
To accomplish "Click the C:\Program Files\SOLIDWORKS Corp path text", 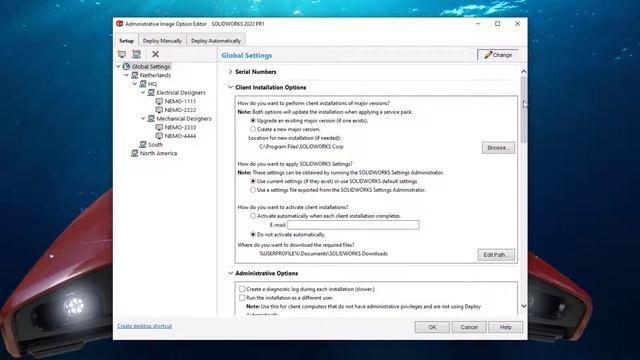I will (x=301, y=147).
